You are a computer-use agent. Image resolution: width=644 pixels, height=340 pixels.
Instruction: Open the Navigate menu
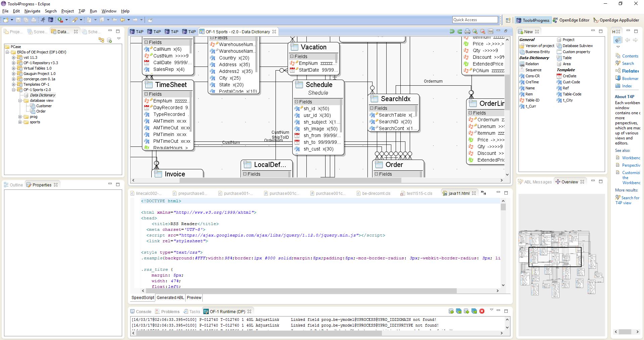32,11
